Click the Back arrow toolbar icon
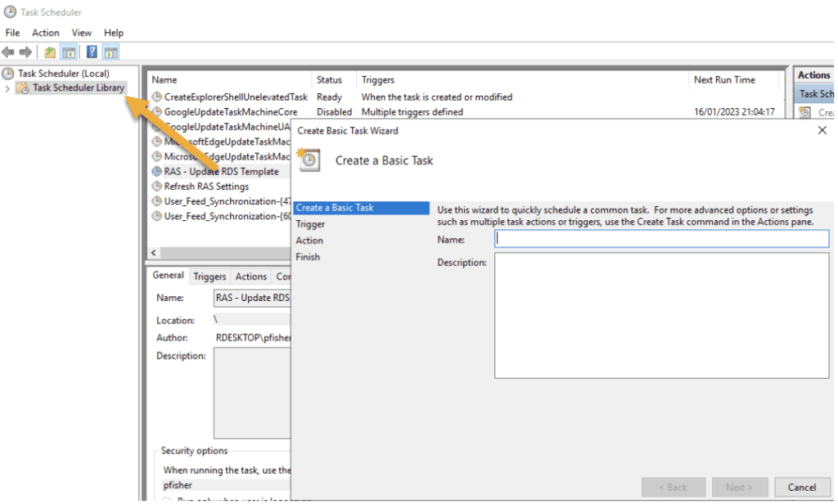Image resolution: width=838 pixels, height=504 pixels. (8, 52)
